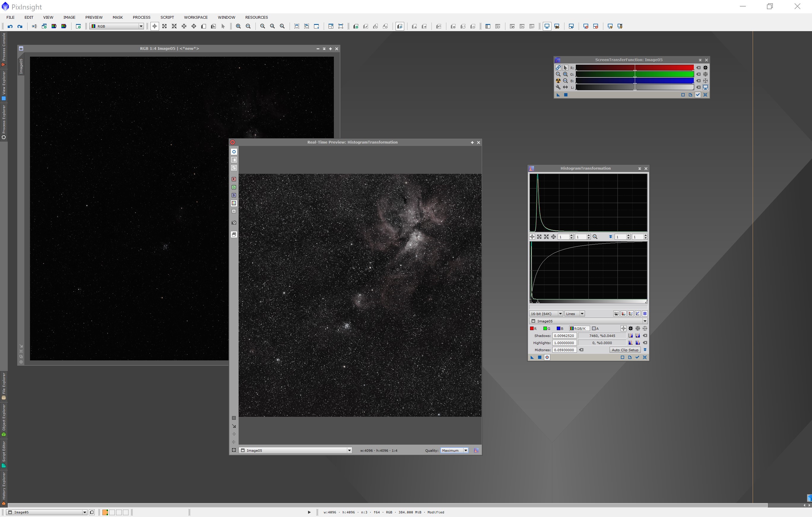Reset the STF L channel
The width and height of the screenshot is (812, 517).
coord(698,87)
